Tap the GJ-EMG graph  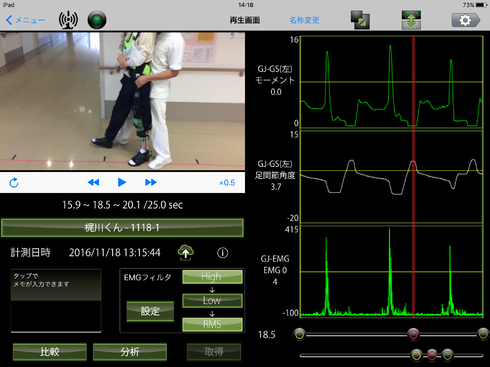tap(392, 271)
